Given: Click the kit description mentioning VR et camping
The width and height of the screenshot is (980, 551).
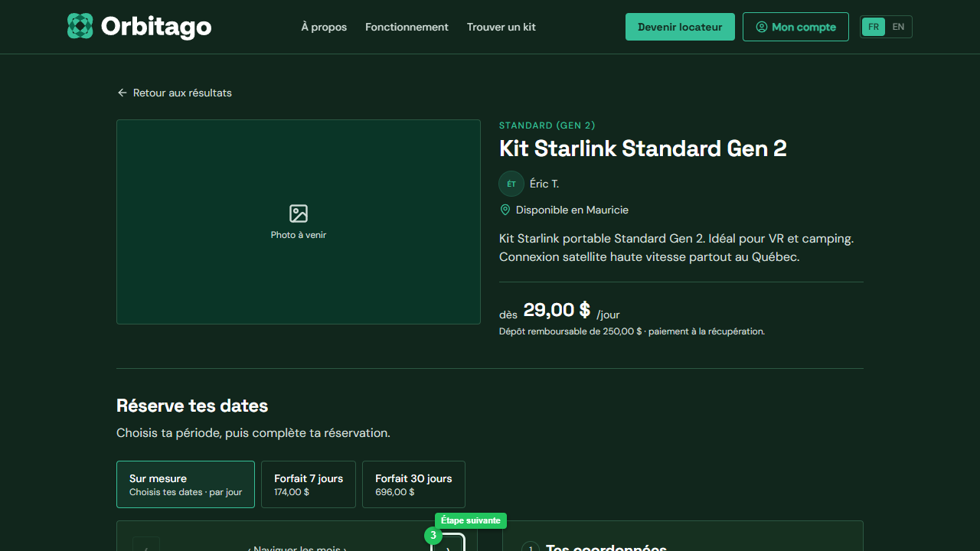Looking at the screenshot, I should [x=676, y=248].
